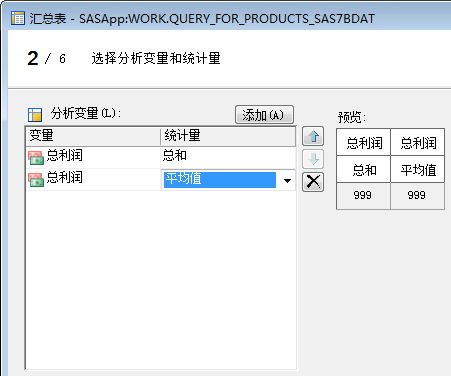Click first 总利润 header in preview

[364, 142]
